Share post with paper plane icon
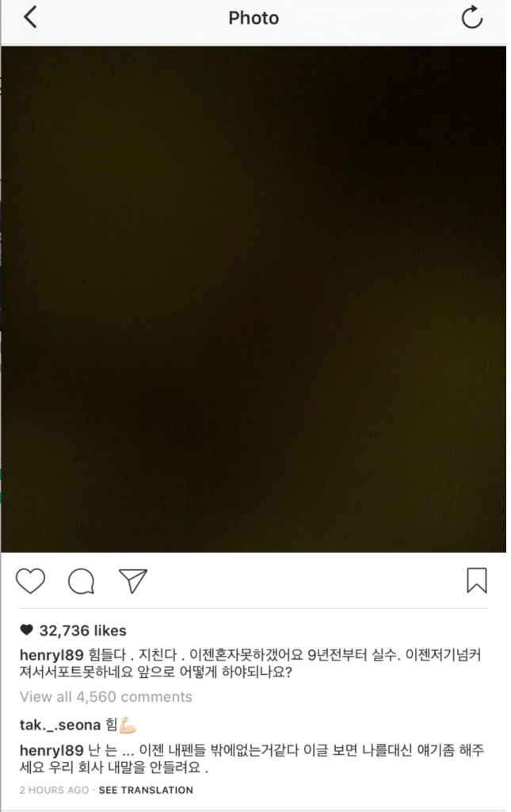511x812 pixels. click(133, 581)
